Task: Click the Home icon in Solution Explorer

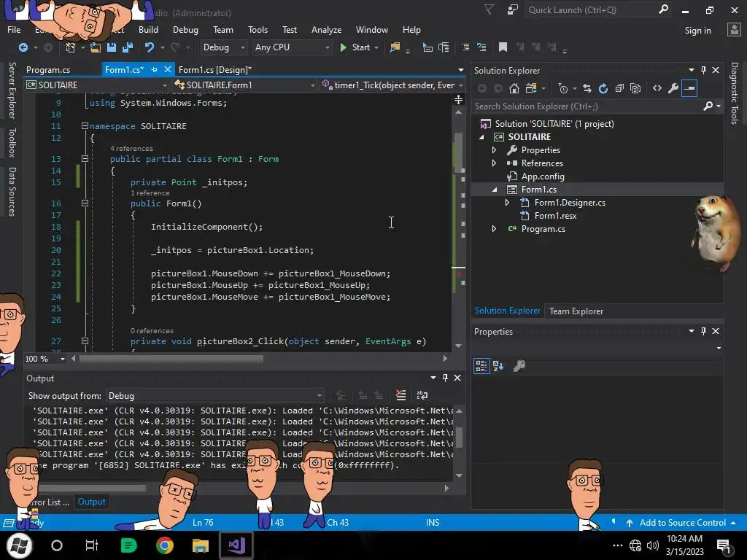Action: [514, 88]
